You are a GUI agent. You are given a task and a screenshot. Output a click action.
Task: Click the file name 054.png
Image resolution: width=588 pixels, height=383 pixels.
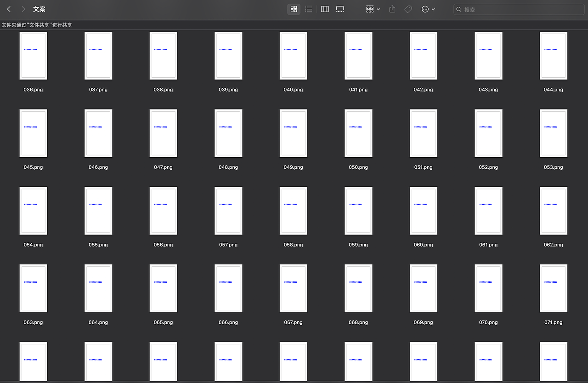[x=33, y=245]
